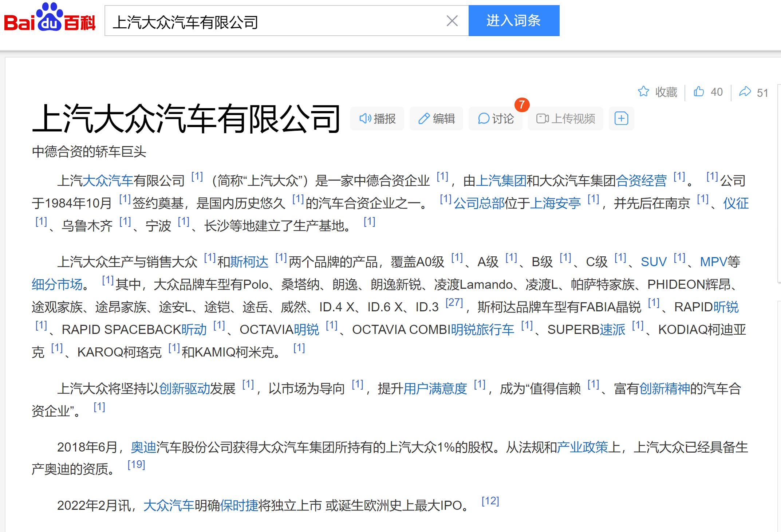Viewport: 781px width, 532px height.
Task: Open the 创新精神 link
Action: (x=665, y=389)
